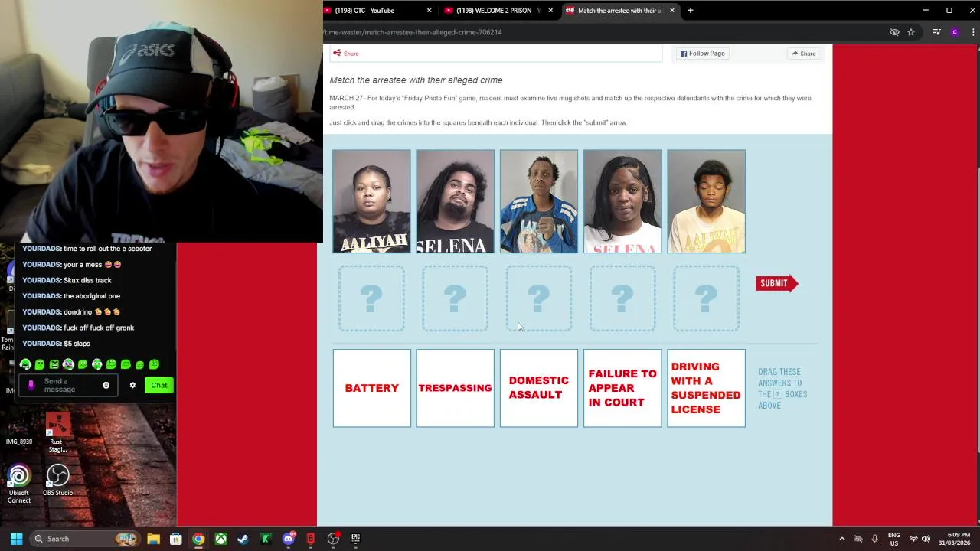Open Discord from the taskbar

(x=289, y=539)
